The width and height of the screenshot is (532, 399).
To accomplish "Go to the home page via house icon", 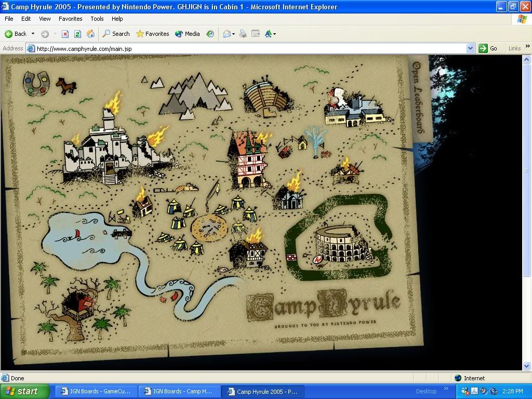I will [90, 34].
